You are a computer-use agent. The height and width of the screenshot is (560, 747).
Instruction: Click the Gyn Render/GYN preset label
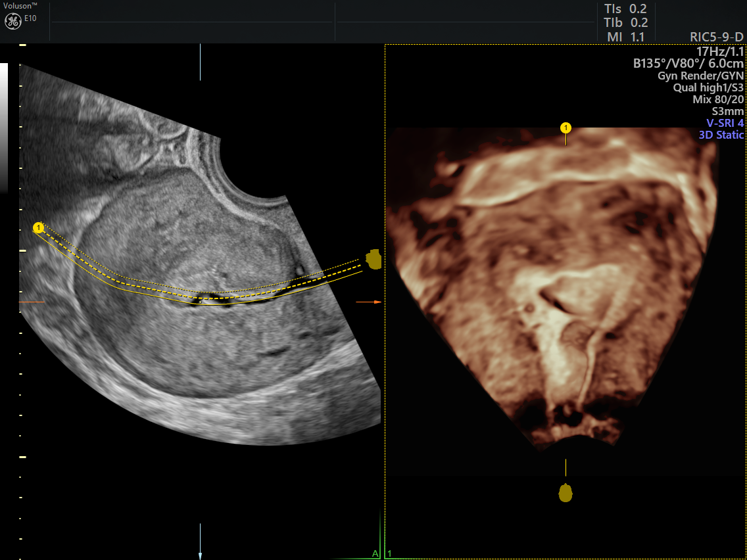[700, 76]
